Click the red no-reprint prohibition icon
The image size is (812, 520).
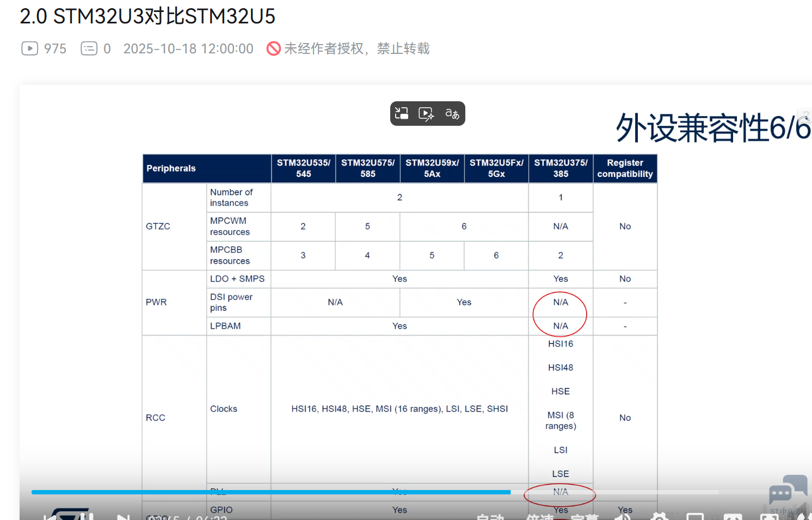274,48
